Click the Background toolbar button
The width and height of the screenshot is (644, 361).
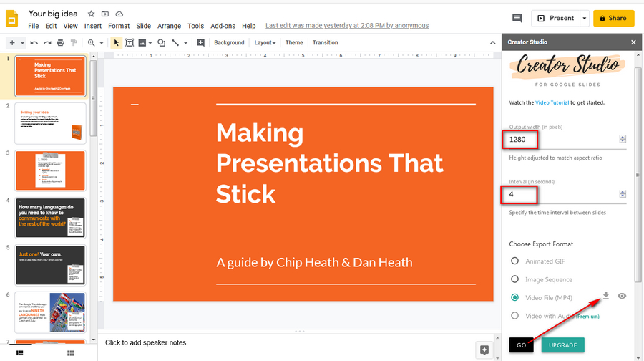click(229, 43)
